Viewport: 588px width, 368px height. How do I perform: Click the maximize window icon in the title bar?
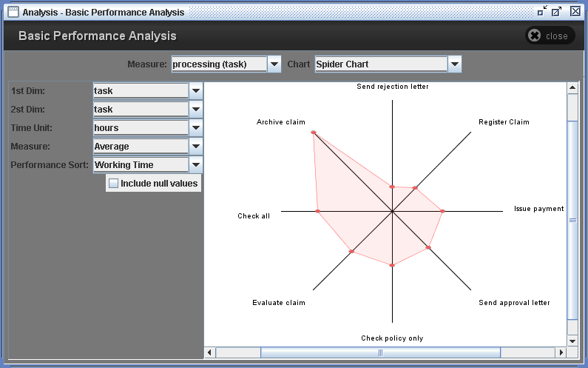click(557, 12)
